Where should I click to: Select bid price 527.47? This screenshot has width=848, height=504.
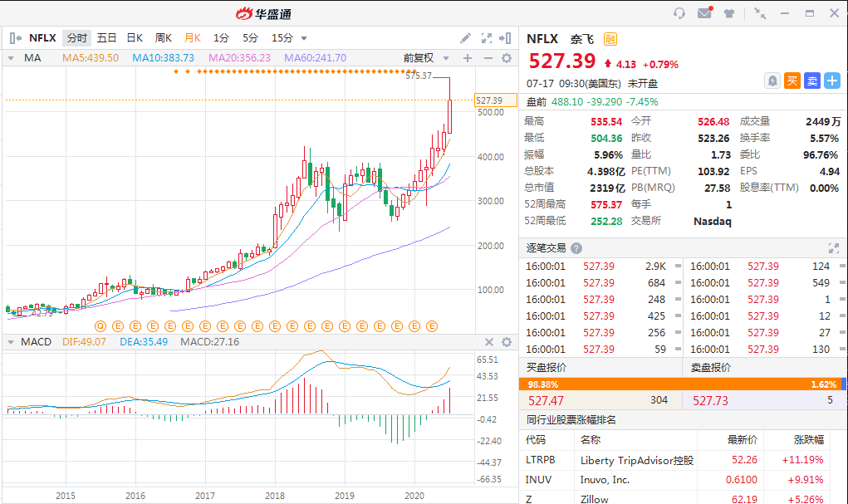(x=547, y=401)
